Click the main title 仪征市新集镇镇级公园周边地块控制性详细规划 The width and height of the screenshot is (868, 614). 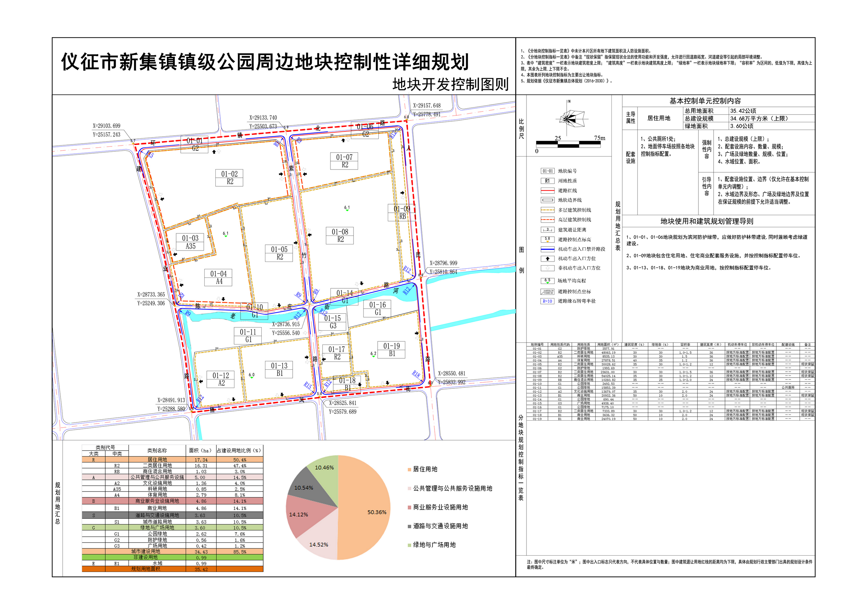point(265,62)
